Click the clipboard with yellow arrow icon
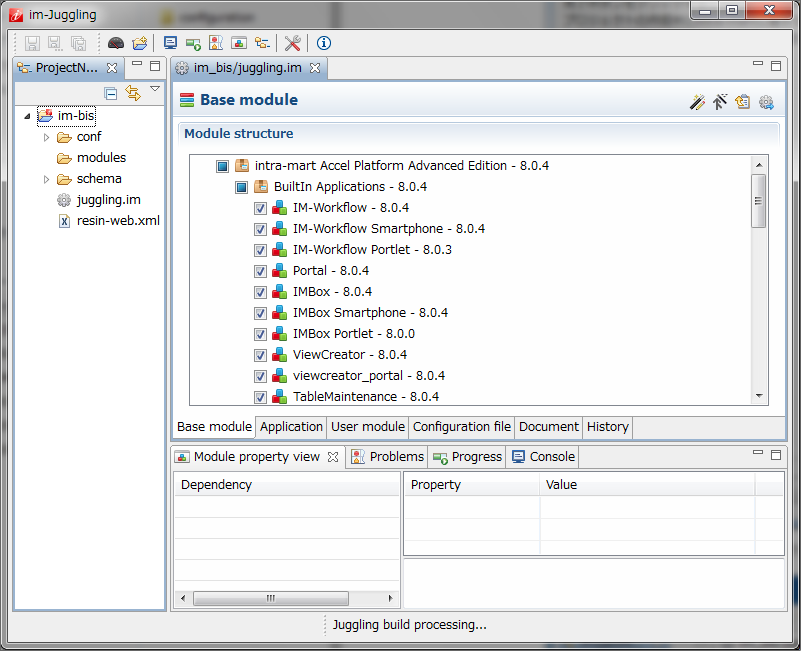The width and height of the screenshot is (801, 651). pyautogui.click(x=743, y=102)
